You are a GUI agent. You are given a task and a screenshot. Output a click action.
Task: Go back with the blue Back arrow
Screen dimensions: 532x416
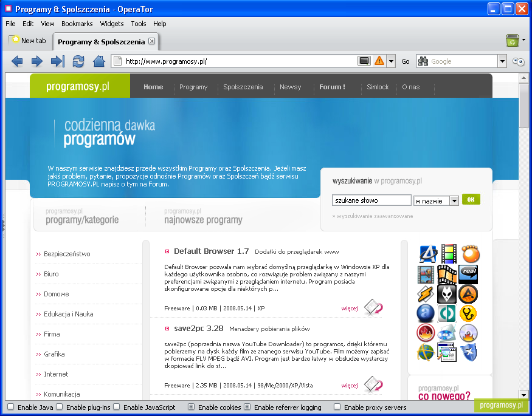pyautogui.click(x=17, y=61)
